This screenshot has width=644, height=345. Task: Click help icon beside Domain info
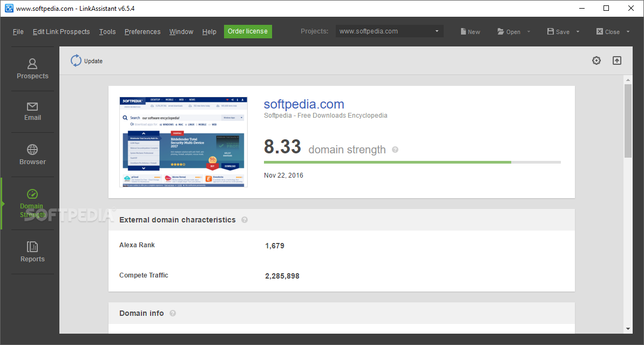(x=173, y=313)
